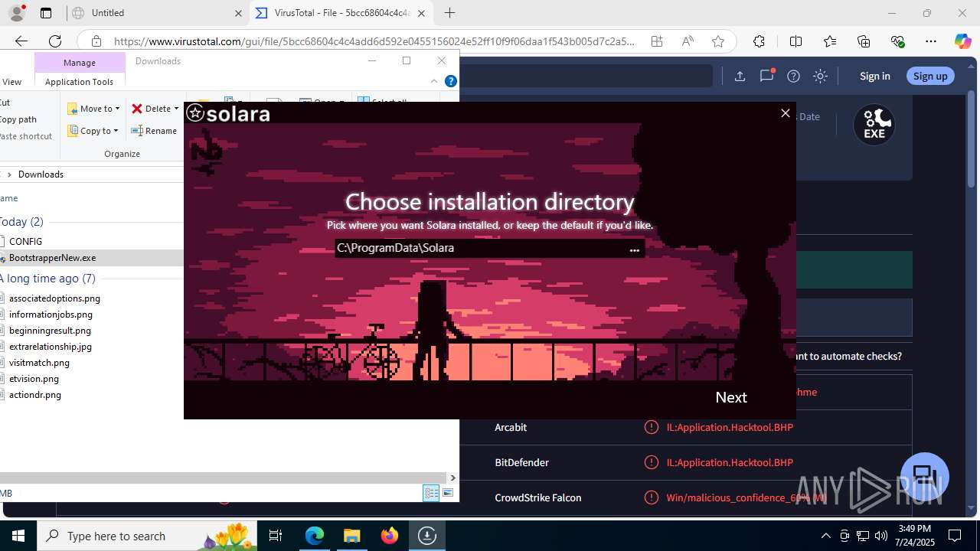This screenshot has height=551, width=980.
Task: Click the red Delete X icon
Action: pos(137,109)
